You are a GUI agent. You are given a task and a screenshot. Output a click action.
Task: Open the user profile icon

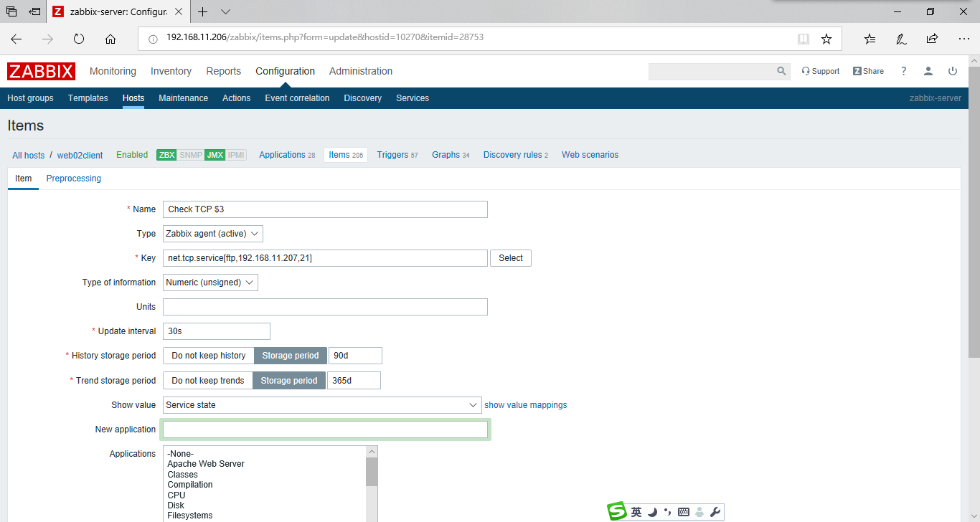(x=928, y=71)
